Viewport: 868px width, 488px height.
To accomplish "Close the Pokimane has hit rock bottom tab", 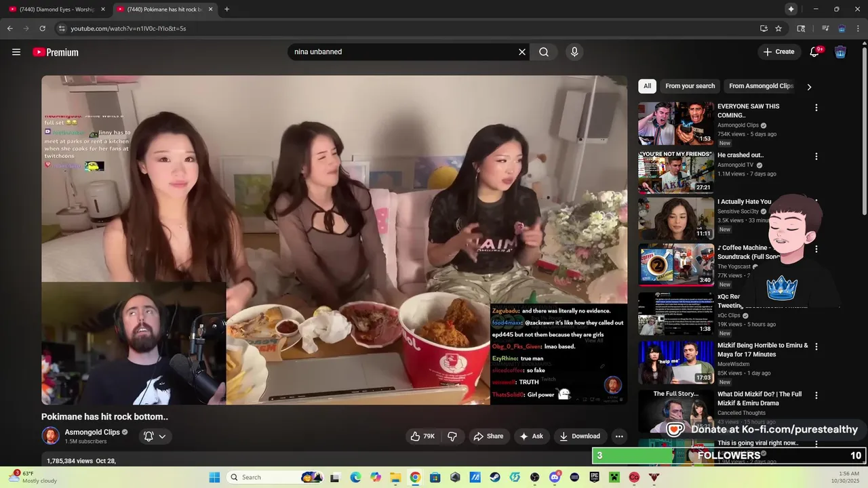I will point(210,9).
